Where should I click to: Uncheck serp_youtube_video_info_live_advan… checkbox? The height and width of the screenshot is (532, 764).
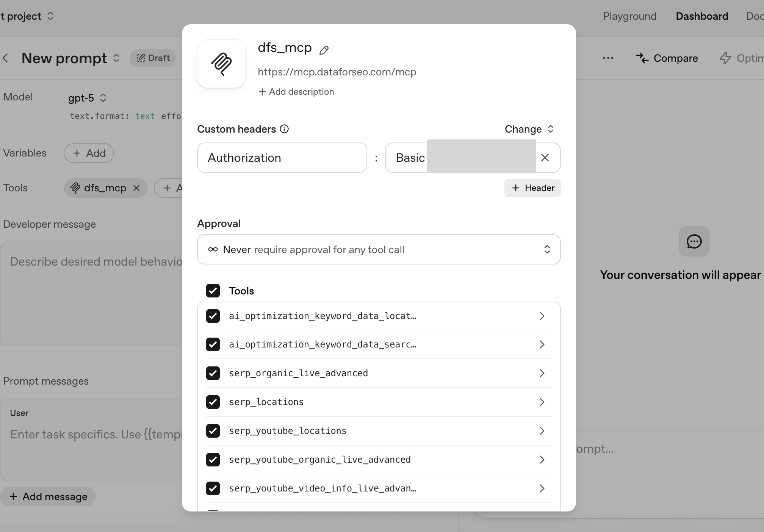(x=213, y=488)
